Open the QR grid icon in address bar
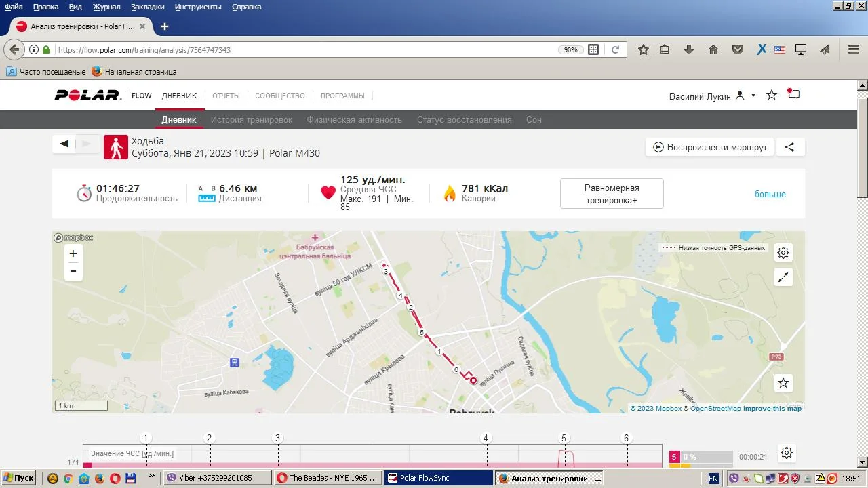 coord(593,49)
